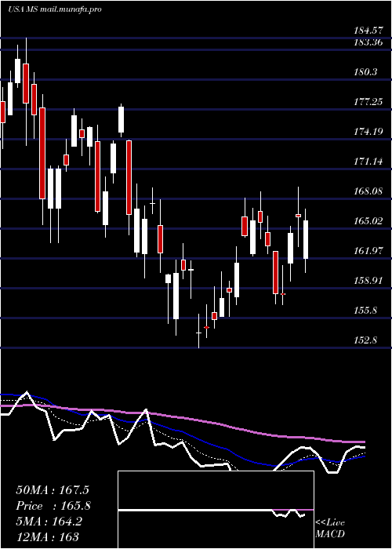Click the 12MA : 163 readout
Screen dimensions: 392x549
tap(47, 536)
